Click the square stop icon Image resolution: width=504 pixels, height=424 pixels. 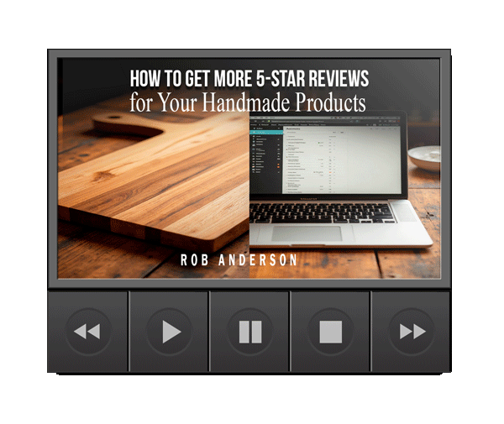(x=330, y=332)
